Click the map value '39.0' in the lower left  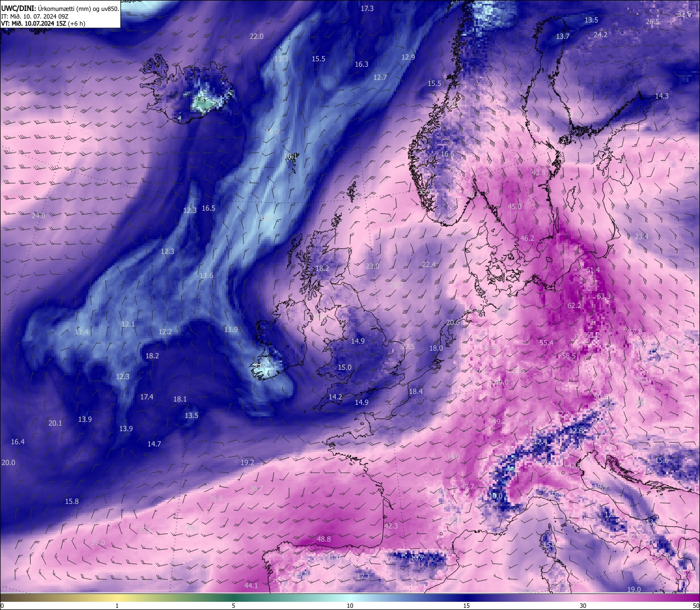click(98, 543)
